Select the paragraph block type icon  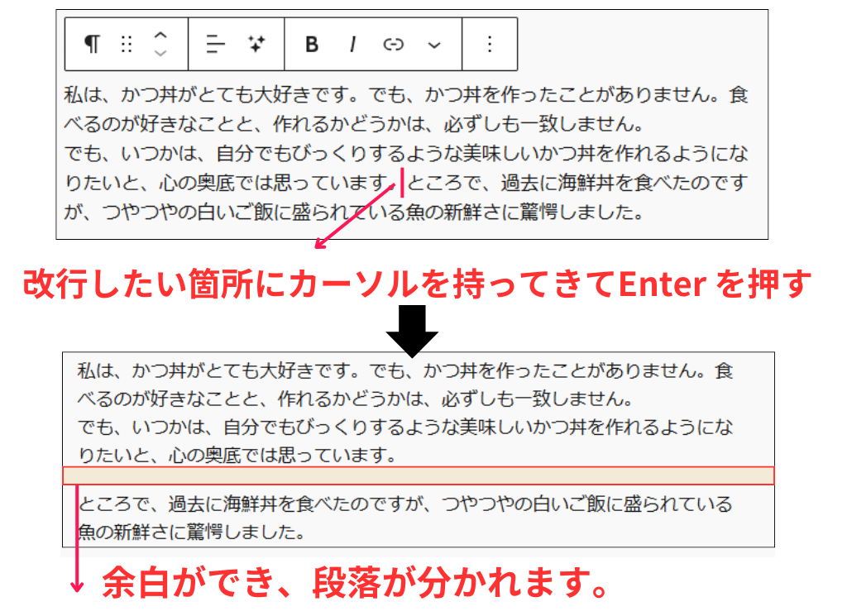pyautogui.click(x=92, y=44)
